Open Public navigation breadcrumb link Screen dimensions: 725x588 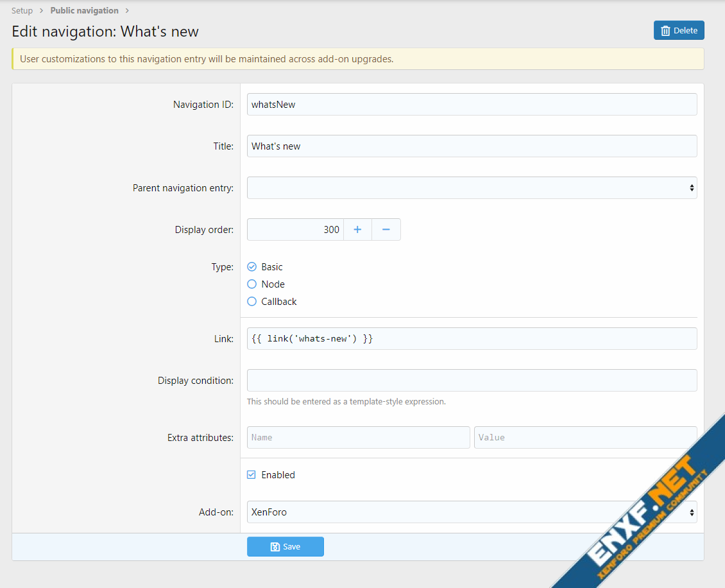(x=84, y=11)
